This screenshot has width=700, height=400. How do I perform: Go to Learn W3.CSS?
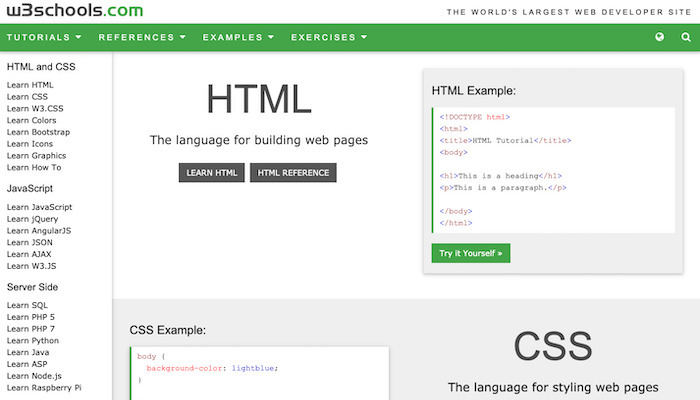point(35,108)
